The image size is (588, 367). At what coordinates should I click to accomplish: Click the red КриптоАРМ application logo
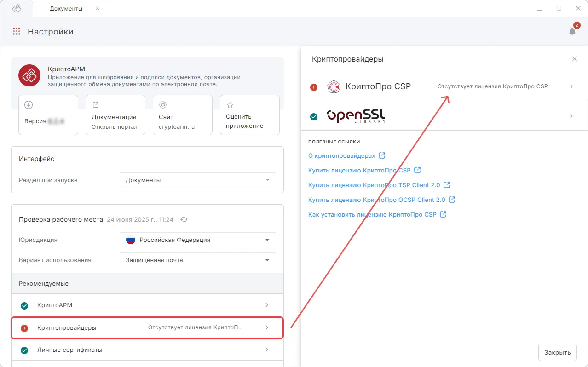[30, 75]
